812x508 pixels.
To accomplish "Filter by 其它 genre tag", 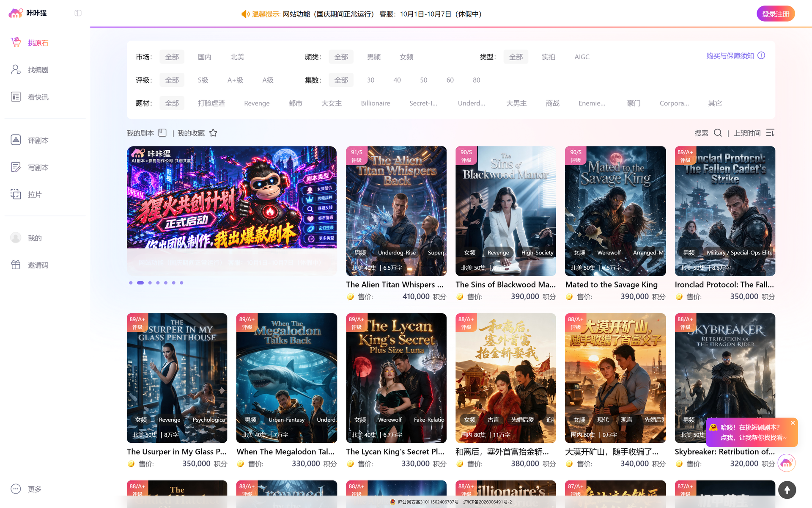I will click(715, 103).
